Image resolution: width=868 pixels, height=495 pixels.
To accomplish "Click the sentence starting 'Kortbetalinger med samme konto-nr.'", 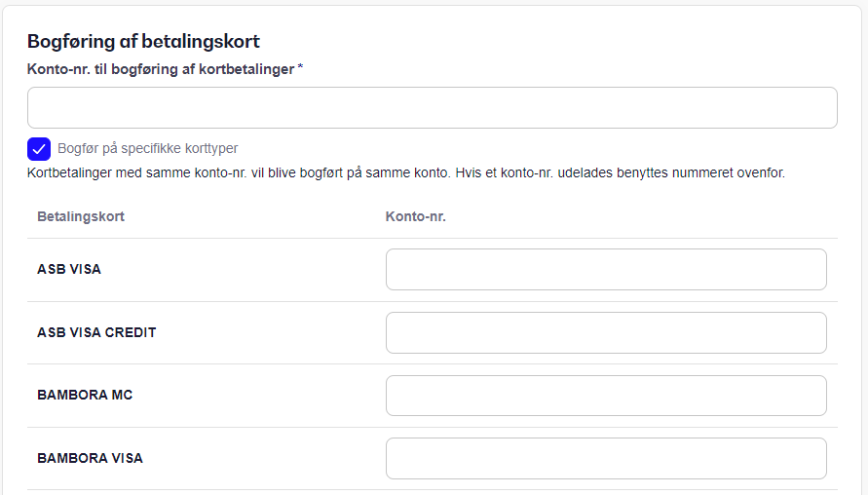I will (x=239, y=172).
